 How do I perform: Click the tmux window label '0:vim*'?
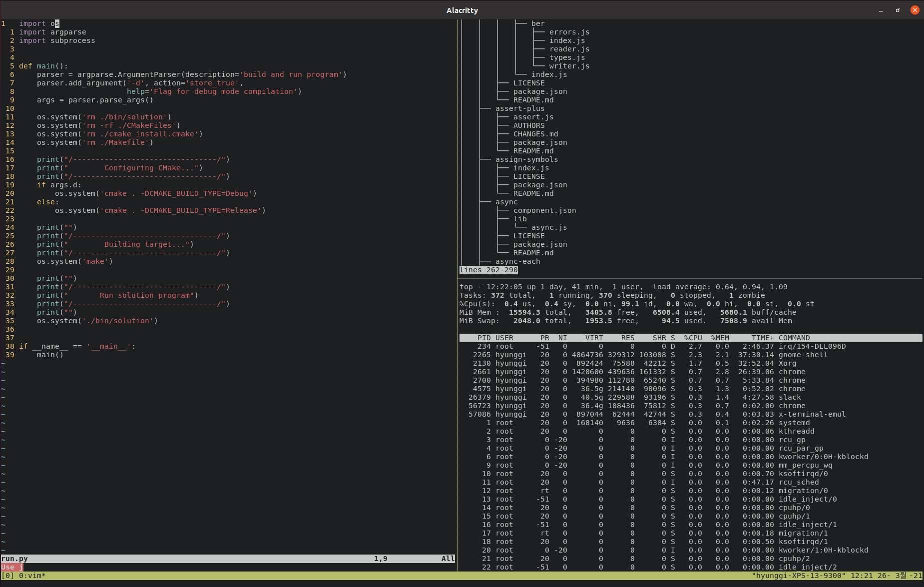pos(32,576)
